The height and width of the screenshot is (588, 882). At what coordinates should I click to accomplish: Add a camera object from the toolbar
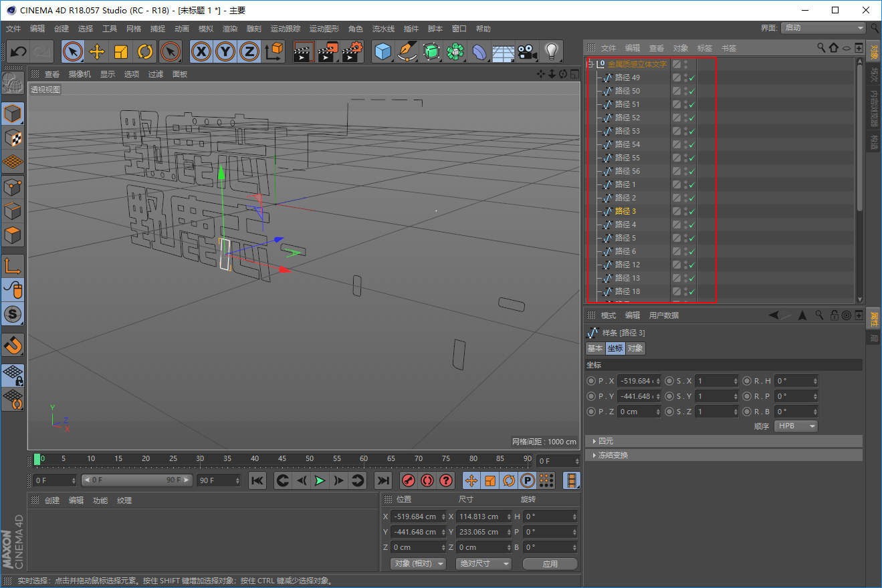click(528, 51)
